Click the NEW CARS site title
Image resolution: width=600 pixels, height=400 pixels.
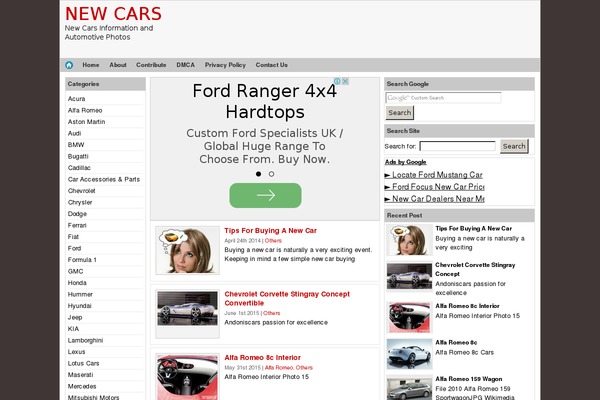coord(113,14)
